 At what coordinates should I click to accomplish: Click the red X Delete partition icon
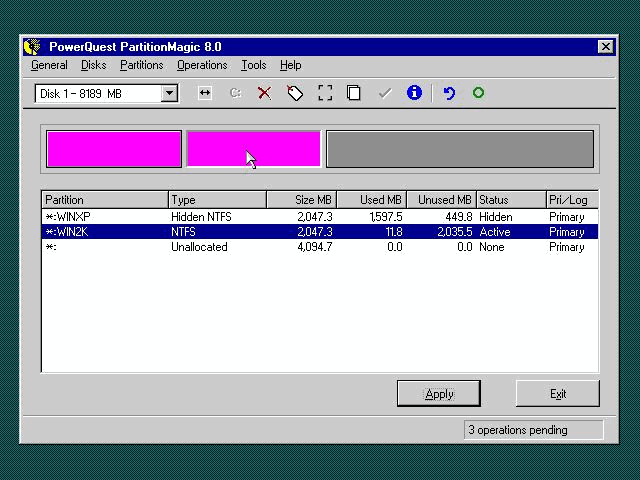[264, 93]
